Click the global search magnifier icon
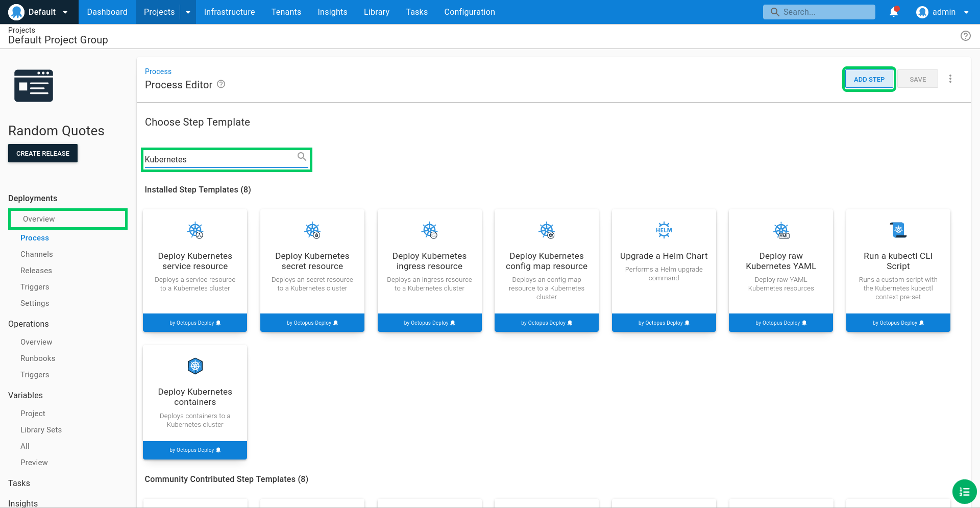Image resolution: width=980 pixels, height=508 pixels. 775,12
